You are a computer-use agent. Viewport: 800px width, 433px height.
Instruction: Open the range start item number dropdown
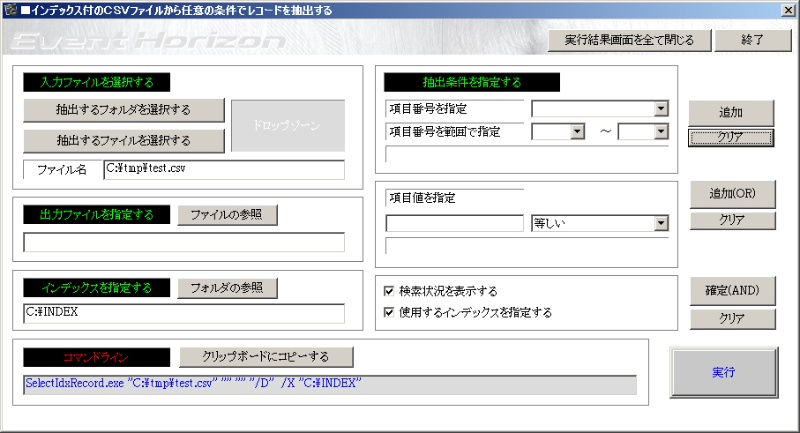tap(577, 132)
